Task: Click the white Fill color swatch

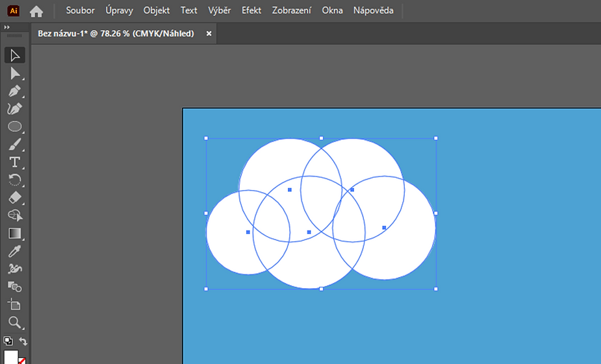Action: pos(11,358)
